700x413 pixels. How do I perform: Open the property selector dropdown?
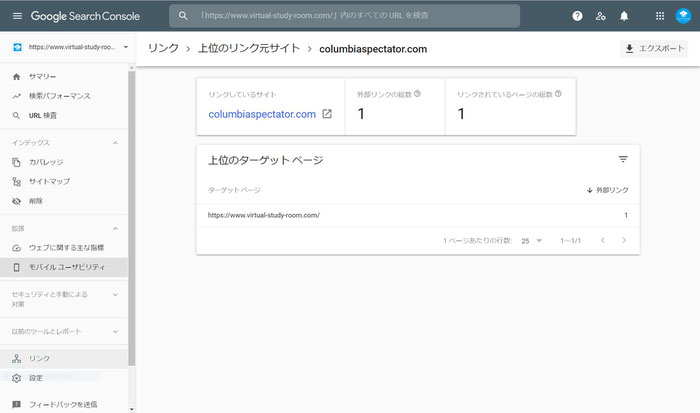(x=71, y=47)
